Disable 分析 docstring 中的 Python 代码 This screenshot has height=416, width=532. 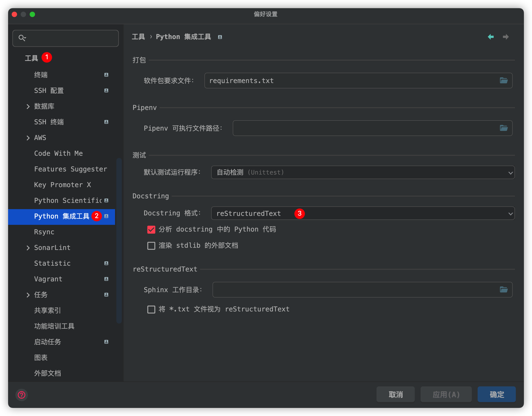151,229
